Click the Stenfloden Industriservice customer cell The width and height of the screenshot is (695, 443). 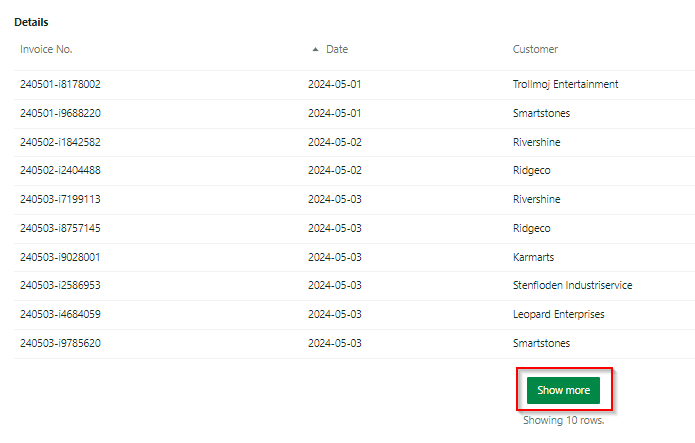[573, 285]
